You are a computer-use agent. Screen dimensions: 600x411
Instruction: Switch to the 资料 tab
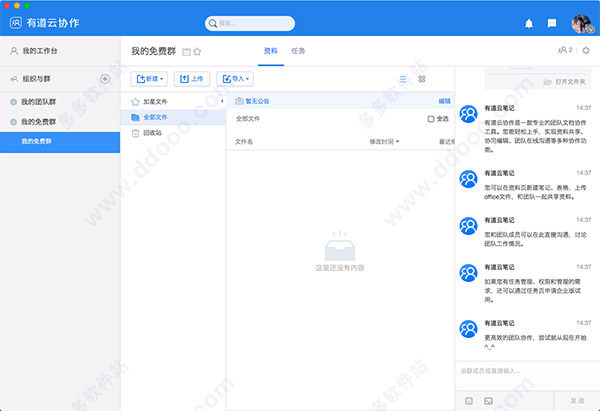click(271, 51)
